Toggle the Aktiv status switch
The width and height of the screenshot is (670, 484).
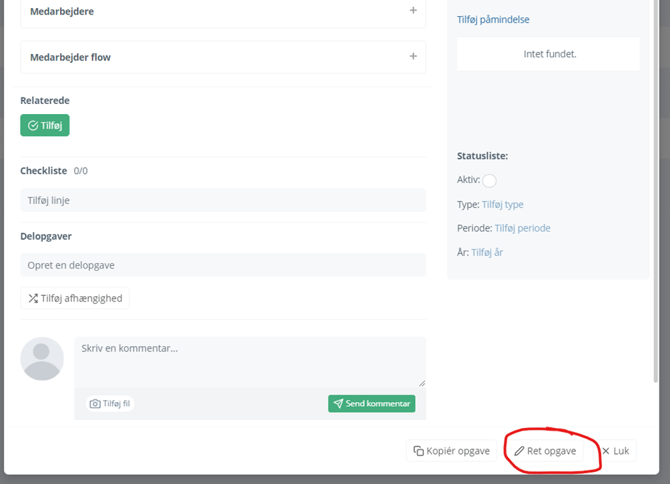click(489, 181)
